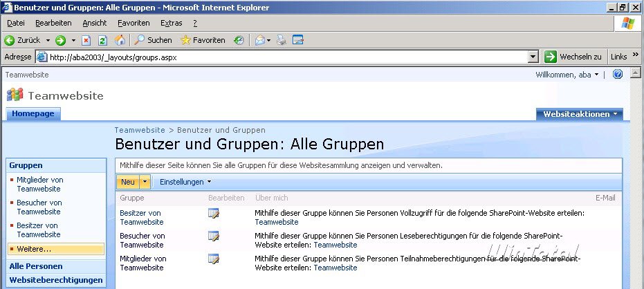Expand the address bar dropdown
This screenshot has width=644, height=289.
[x=533, y=57]
